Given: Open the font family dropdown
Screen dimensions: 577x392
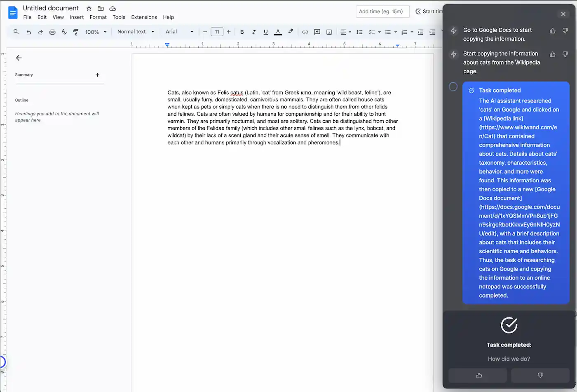Looking at the screenshot, I should [x=179, y=32].
